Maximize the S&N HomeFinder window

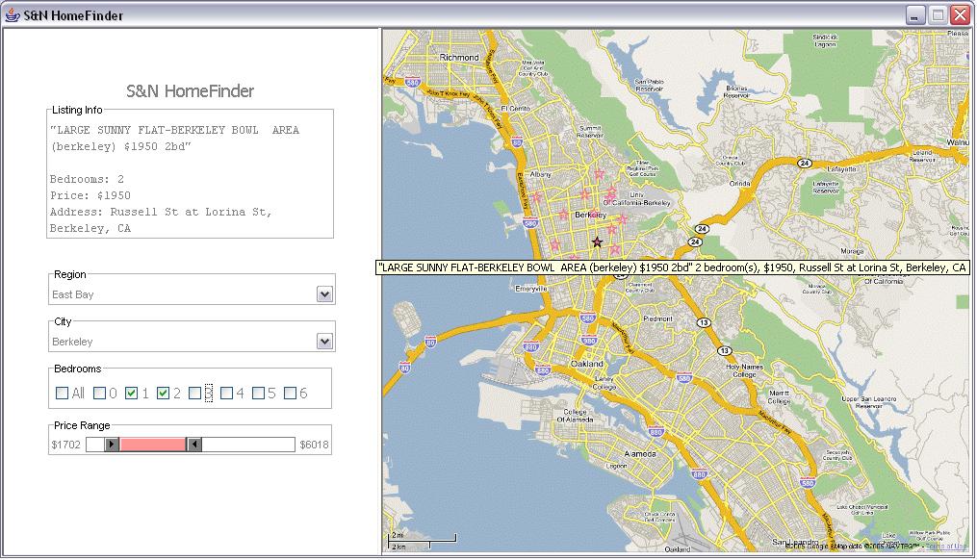[938, 15]
